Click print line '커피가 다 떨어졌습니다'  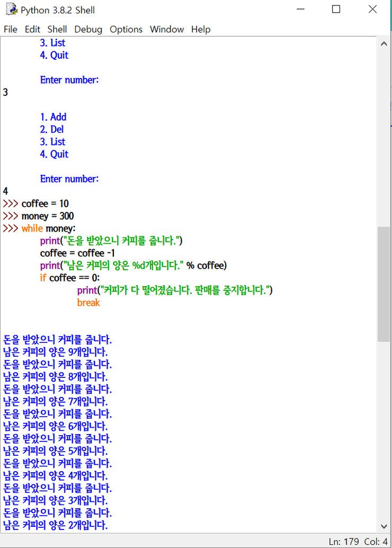175,290
